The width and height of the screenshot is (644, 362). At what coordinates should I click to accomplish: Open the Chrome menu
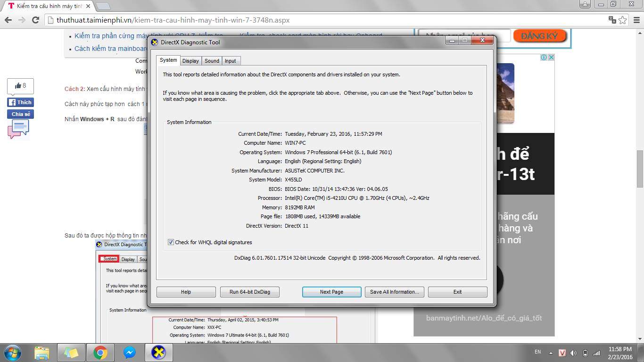click(636, 20)
